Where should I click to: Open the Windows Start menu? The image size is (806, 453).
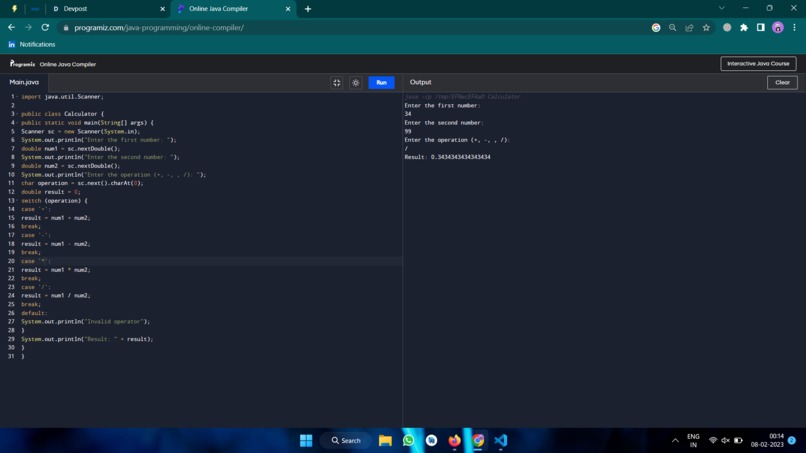pos(306,441)
